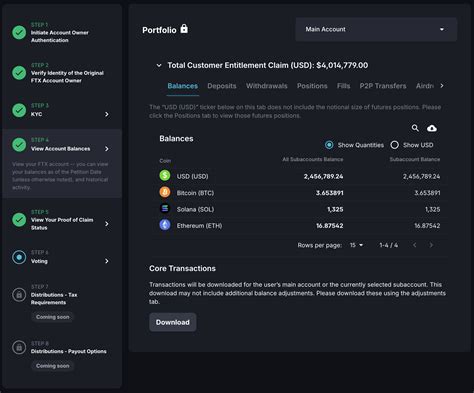Open the balances search magnifier icon

click(x=415, y=128)
